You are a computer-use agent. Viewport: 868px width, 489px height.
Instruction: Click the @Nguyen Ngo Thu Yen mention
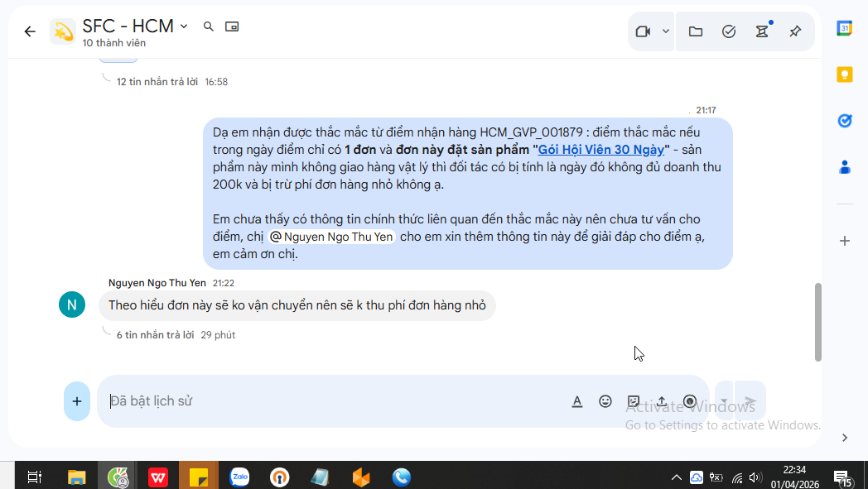(x=331, y=237)
